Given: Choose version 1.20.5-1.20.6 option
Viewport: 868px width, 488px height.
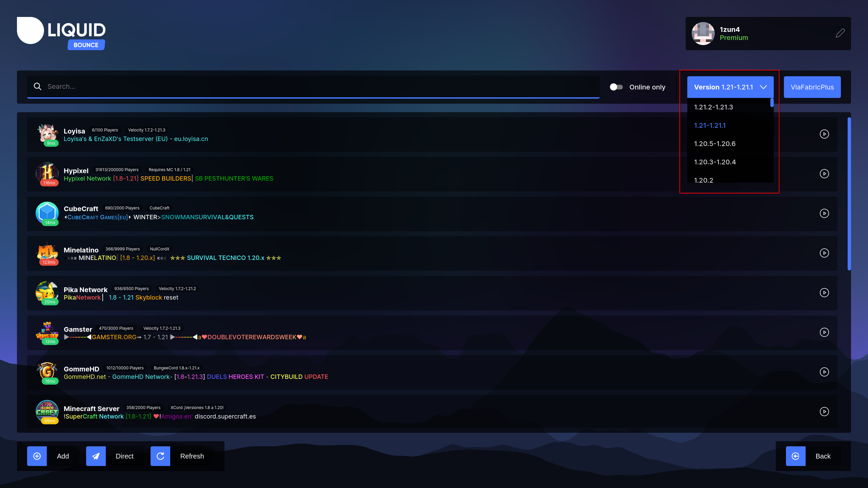Looking at the screenshot, I should click(x=715, y=144).
